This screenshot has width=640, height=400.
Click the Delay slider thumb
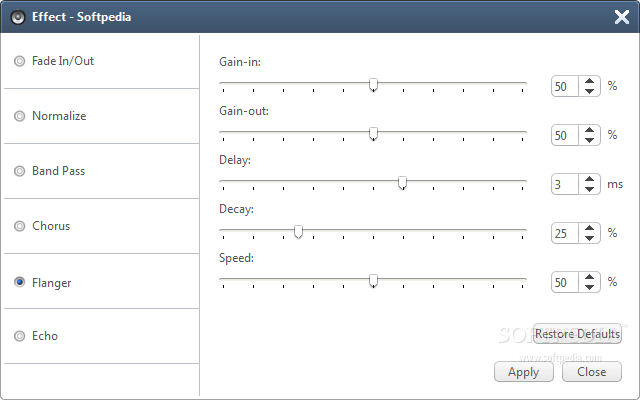point(402,183)
